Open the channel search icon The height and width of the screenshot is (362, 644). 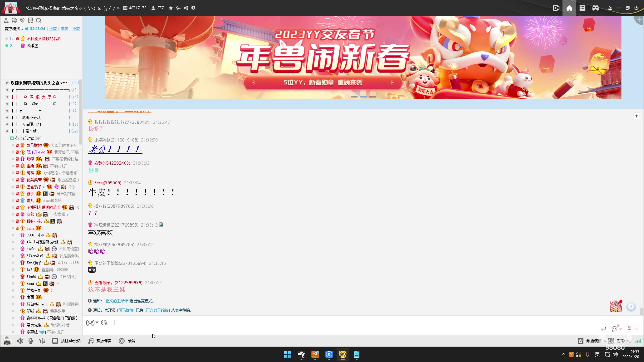click(x=39, y=20)
